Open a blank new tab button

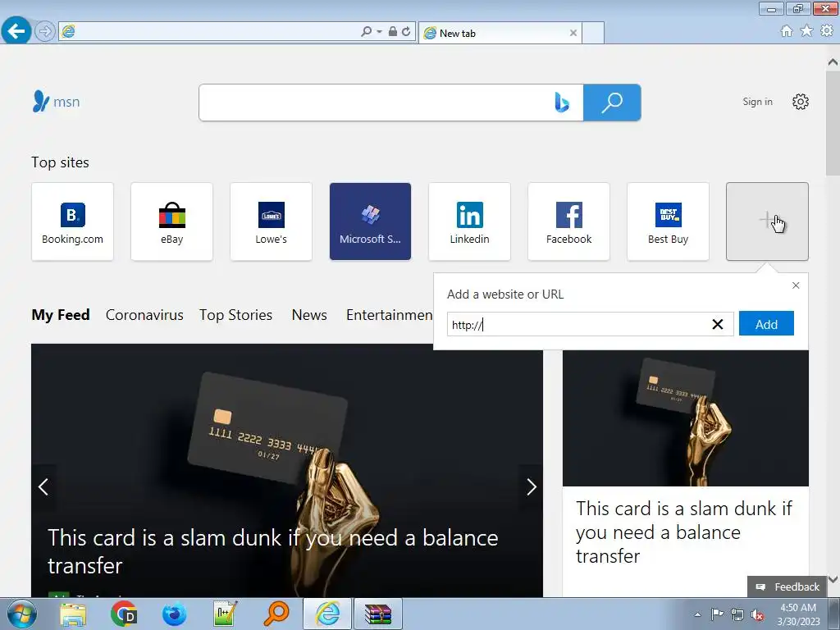(x=593, y=33)
